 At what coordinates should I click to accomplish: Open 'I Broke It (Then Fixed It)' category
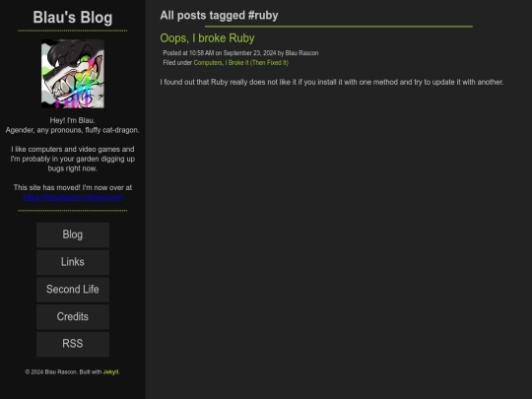(257, 63)
